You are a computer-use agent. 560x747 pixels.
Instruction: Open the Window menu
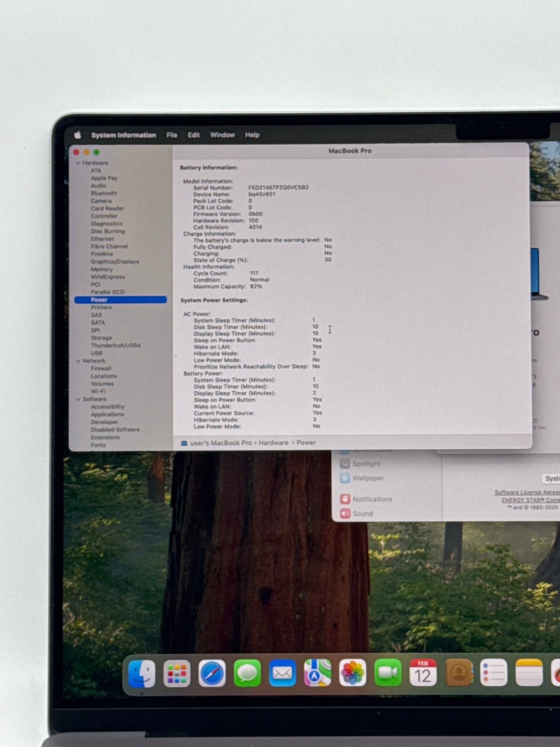[222, 135]
